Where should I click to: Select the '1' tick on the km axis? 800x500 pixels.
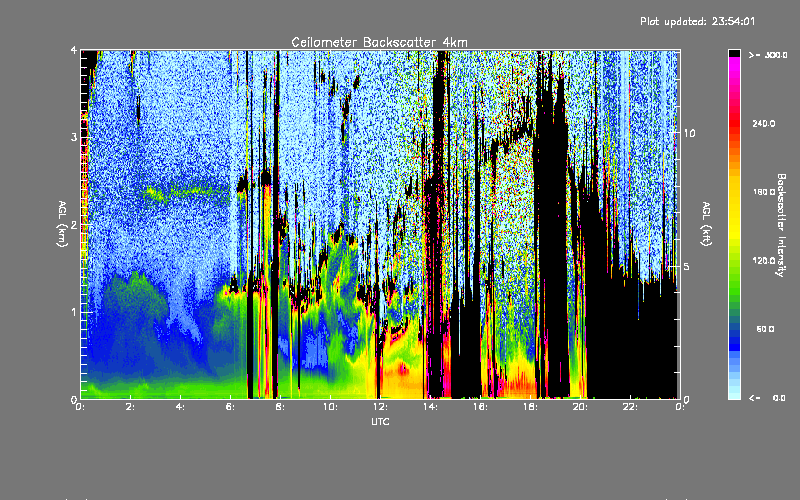pos(74,312)
